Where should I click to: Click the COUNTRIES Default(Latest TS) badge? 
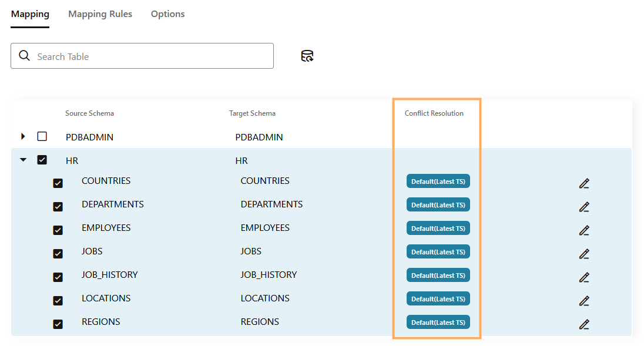click(x=438, y=182)
